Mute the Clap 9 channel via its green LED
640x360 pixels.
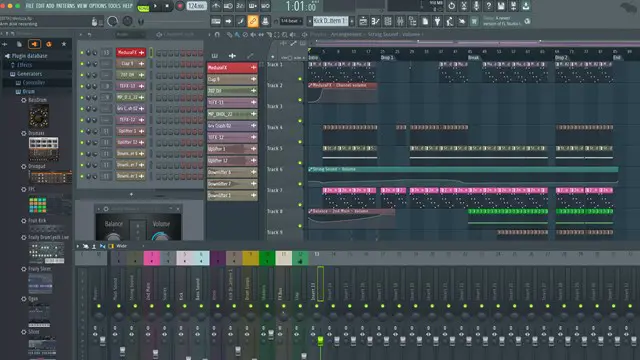(x=82, y=64)
